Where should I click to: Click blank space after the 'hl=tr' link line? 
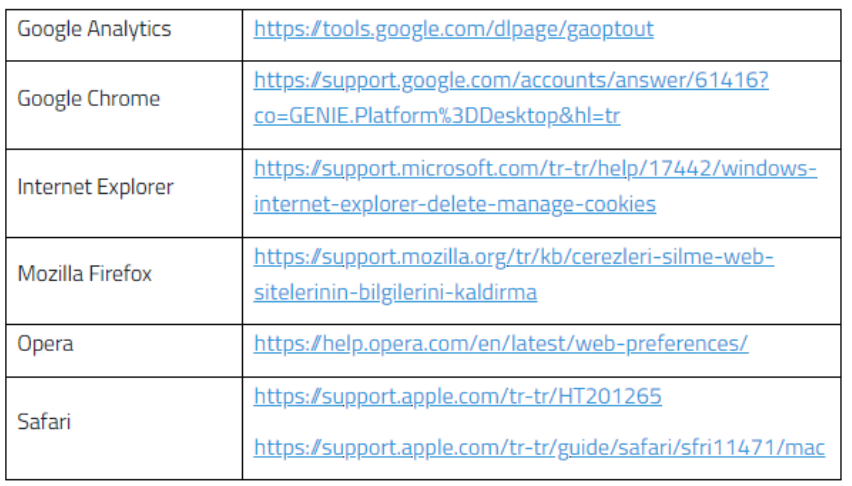pos(730,116)
